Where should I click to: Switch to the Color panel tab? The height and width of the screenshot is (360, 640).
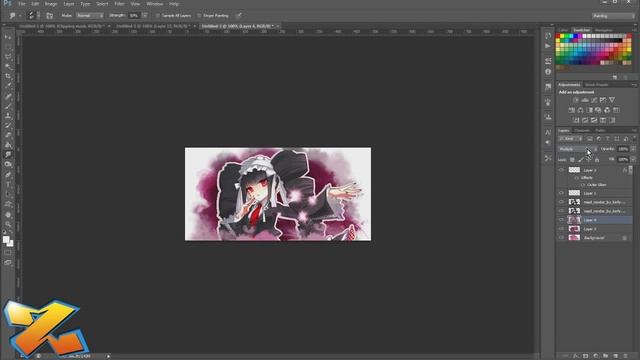[563, 30]
